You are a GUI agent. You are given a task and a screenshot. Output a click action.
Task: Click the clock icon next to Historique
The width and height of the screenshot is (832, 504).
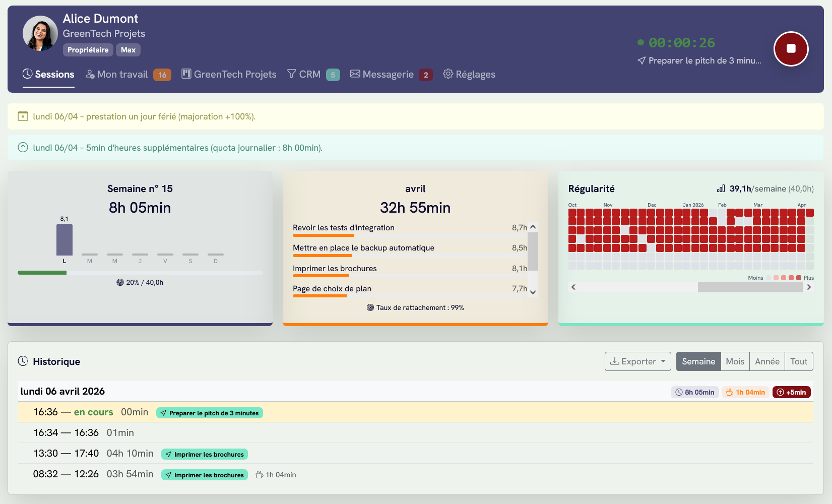(x=23, y=361)
